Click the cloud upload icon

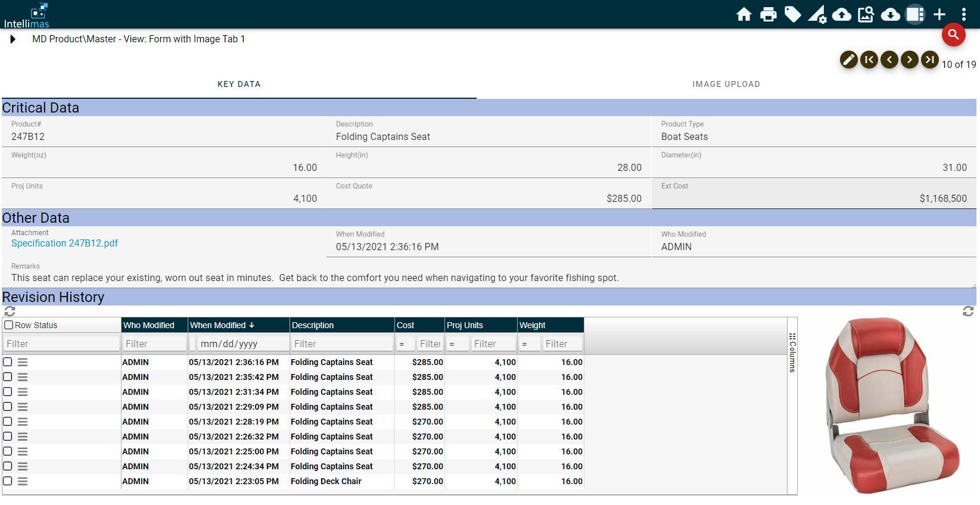tap(841, 14)
